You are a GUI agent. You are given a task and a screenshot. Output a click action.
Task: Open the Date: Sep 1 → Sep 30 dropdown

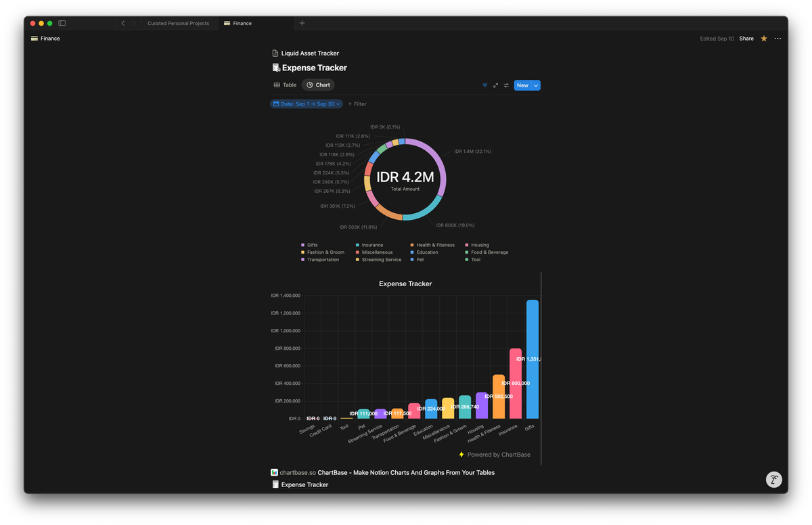point(306,104)
